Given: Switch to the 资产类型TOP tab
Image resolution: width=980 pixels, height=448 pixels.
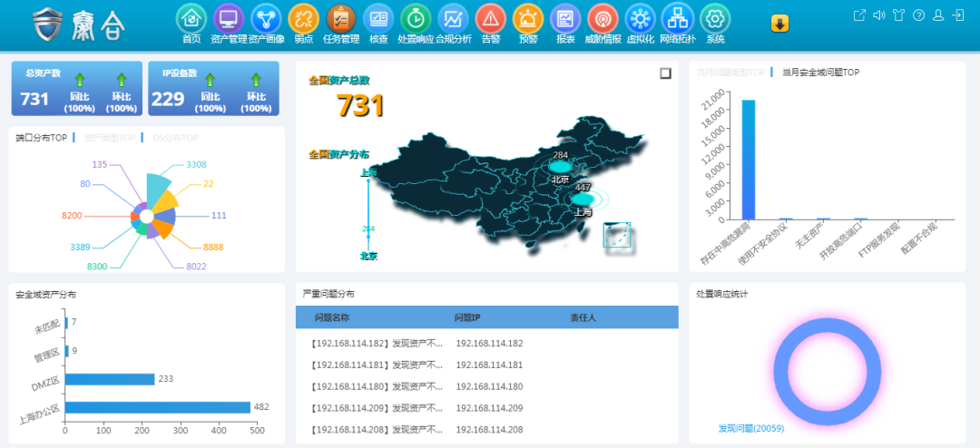Looking at the screenshot, I should pos(110,138).
